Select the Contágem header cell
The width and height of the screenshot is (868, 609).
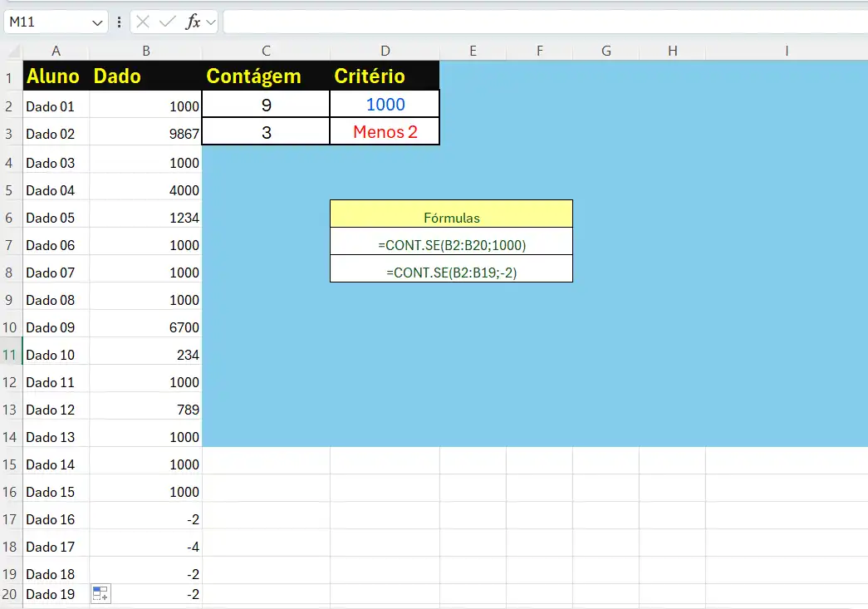[x=266, y=76]
